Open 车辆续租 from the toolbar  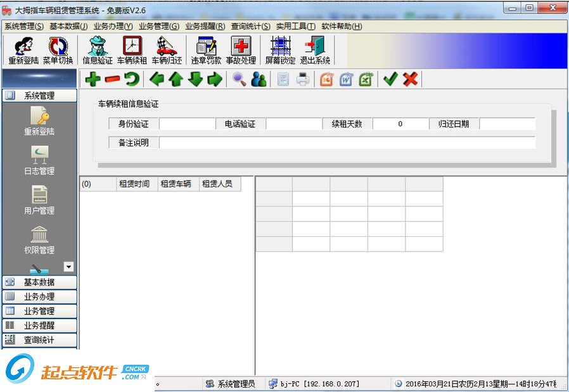pos(132,51)
